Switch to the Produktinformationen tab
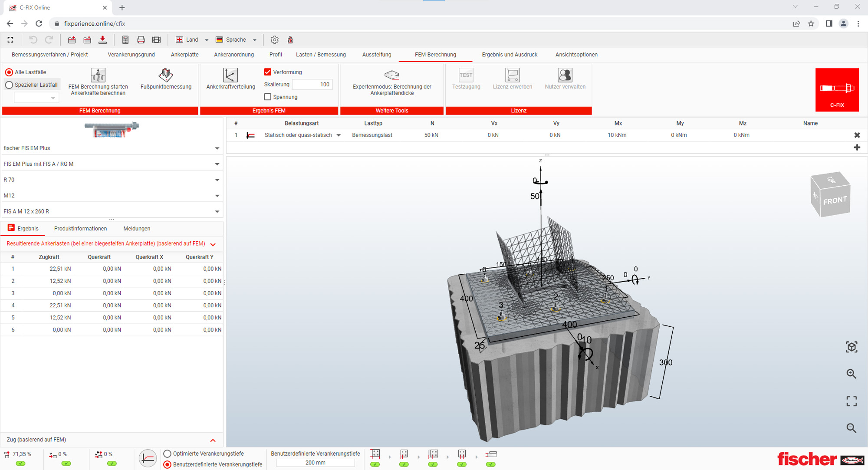Screen dimensions: 868x470 click(x=80, y=228)
